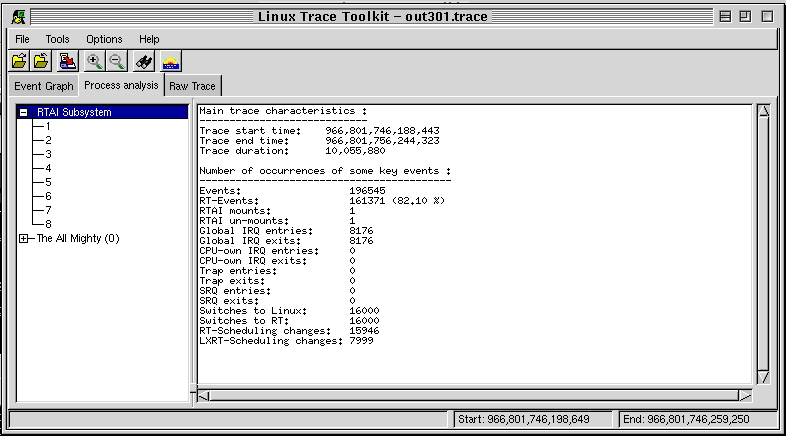
Task: Select task 7 in the process tree
Action: click(48, 210)
